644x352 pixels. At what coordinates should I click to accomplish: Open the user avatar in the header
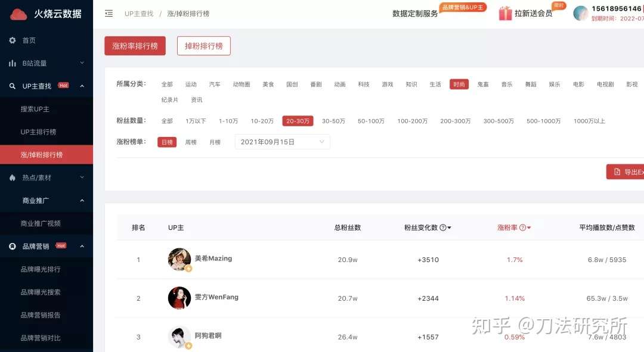(x=581, y=14)
